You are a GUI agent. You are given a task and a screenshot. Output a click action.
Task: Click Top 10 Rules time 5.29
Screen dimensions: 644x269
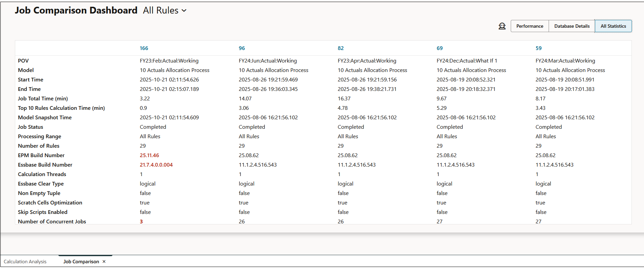click(442, 108)
